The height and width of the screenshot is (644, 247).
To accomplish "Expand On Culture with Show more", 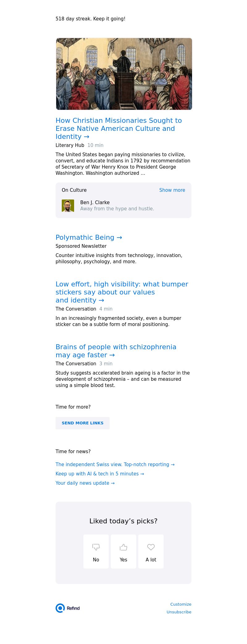I will [172, 190].
